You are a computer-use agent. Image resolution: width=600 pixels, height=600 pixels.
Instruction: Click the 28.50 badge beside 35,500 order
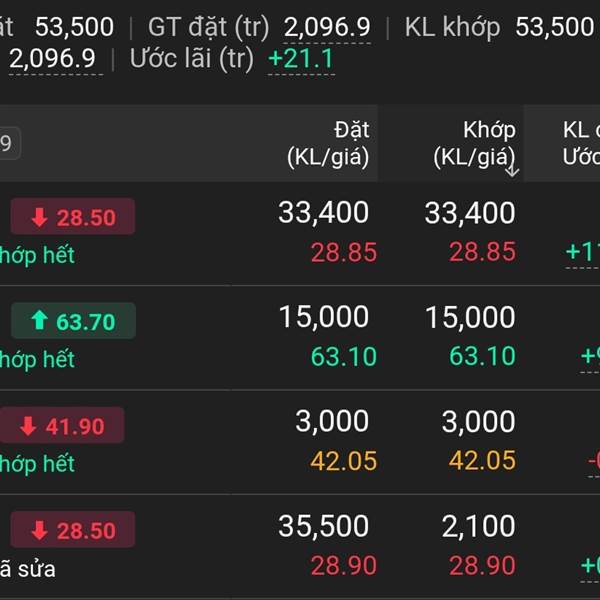click(73, 530)
